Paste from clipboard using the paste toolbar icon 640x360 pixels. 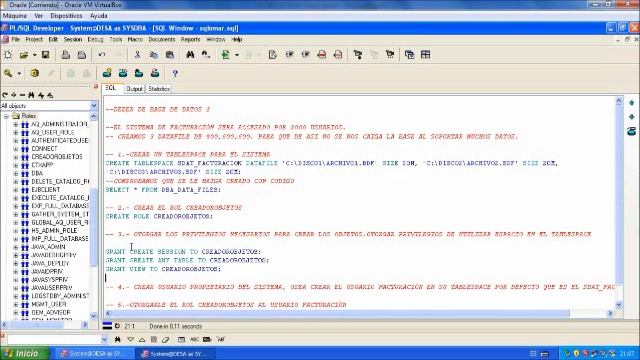pos(170,55)
